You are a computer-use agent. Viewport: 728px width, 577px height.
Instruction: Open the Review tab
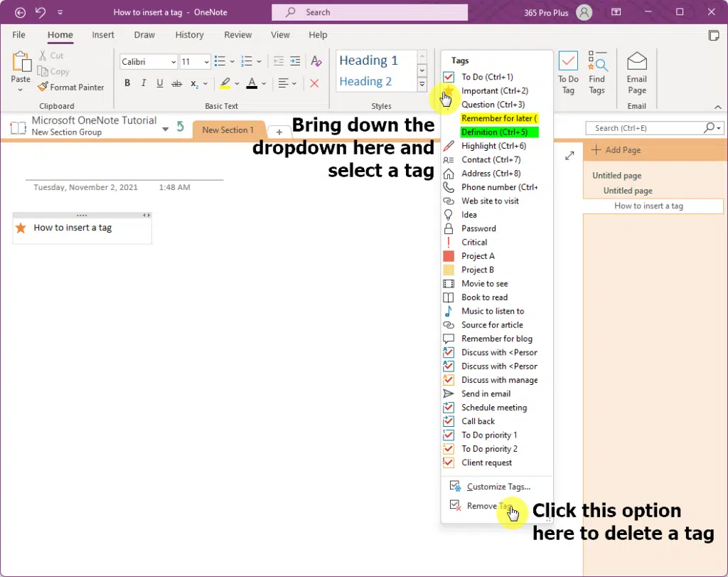coord(237,35)
